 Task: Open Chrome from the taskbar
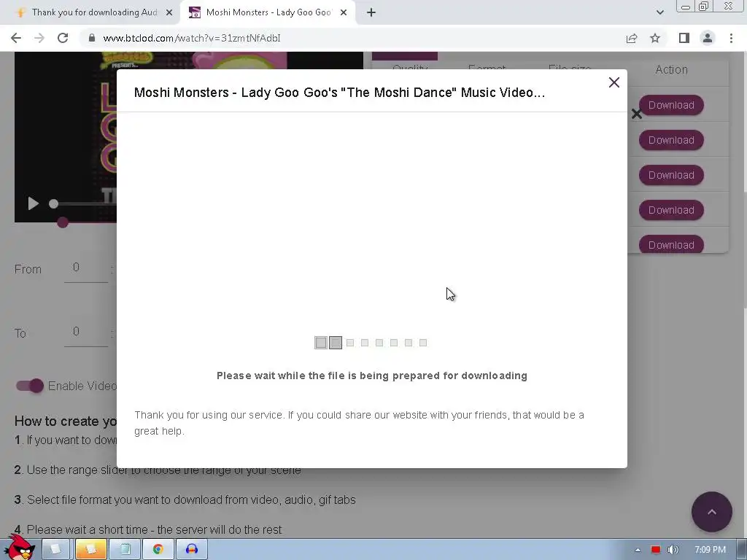[158, 549]
